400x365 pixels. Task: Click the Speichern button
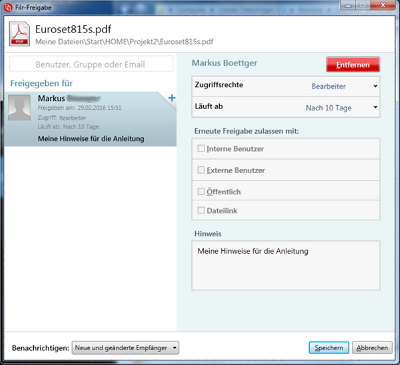329,348
